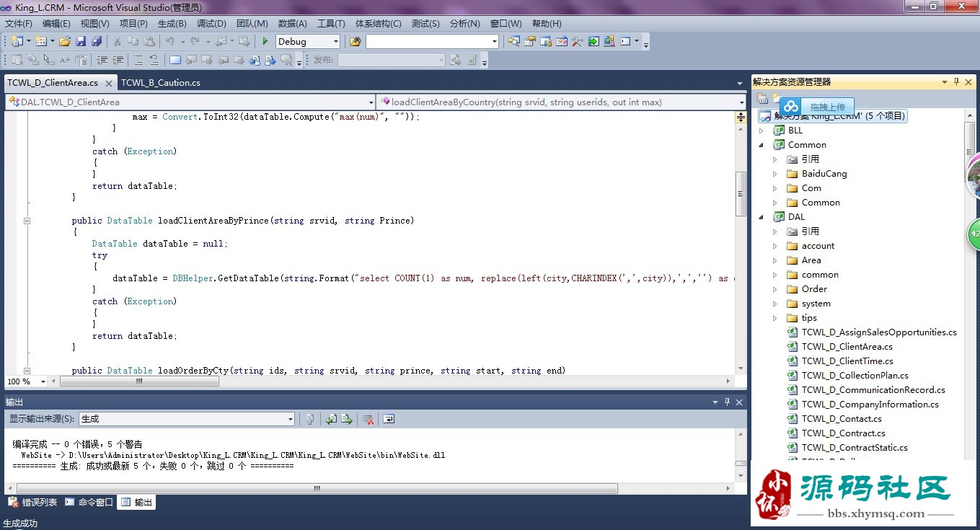Open the active documents list arrow
The width and height of the screenshot is (980, 530).
coord(739,84)
